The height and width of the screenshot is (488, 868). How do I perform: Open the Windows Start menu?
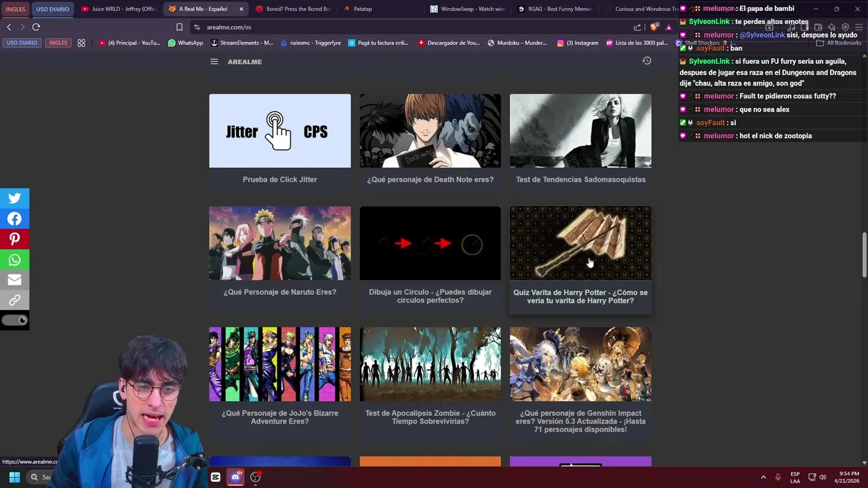click(14, 477)
